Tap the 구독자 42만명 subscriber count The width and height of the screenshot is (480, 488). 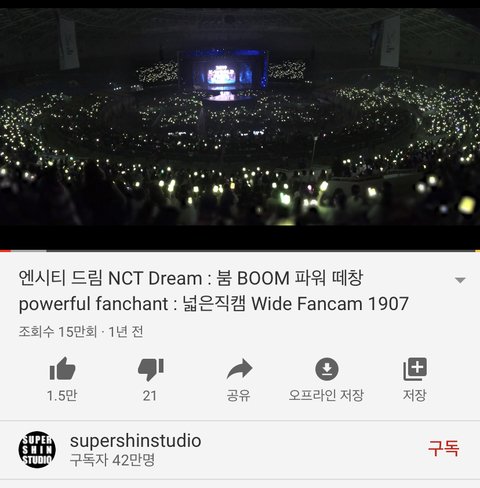(112, 460)
